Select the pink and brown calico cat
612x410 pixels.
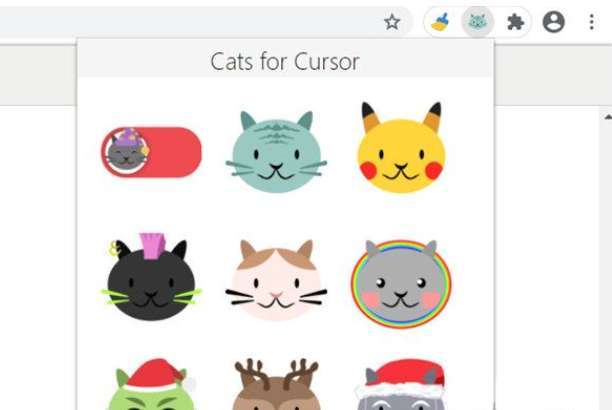(x=276, y=280)
